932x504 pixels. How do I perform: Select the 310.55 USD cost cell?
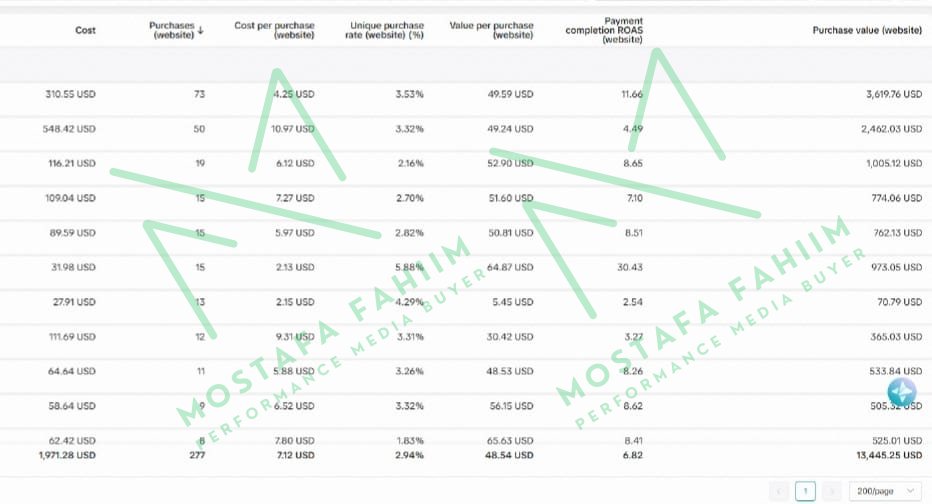[x=71, y=94]
